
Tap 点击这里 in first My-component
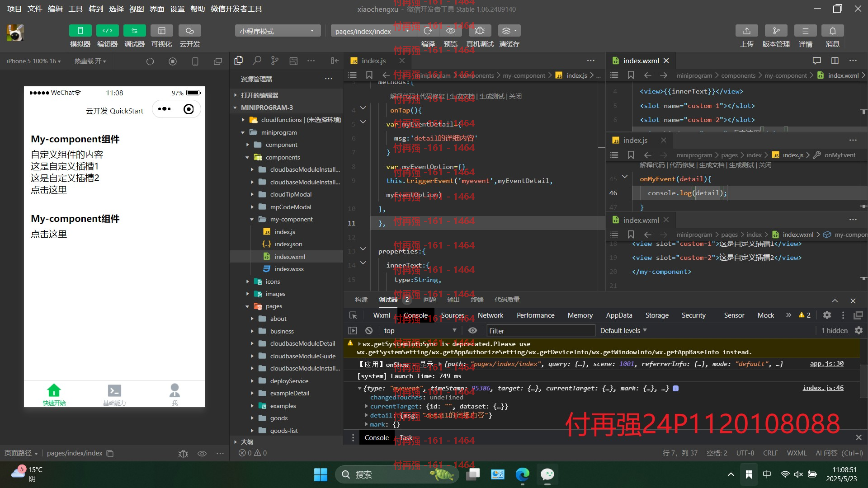coord(49,190)
